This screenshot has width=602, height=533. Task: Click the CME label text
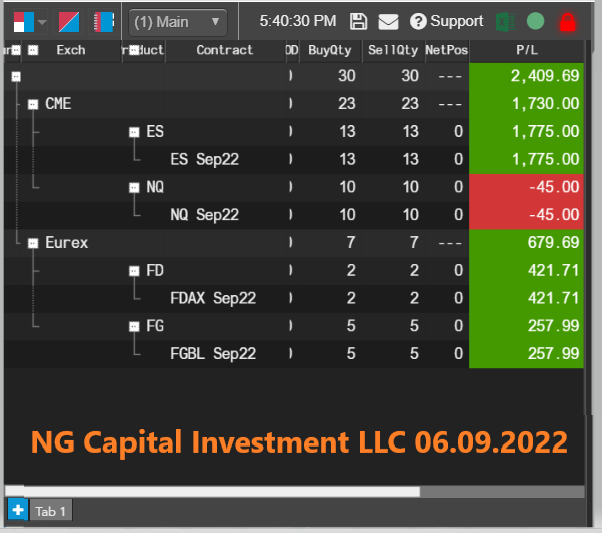pos(58,104)
